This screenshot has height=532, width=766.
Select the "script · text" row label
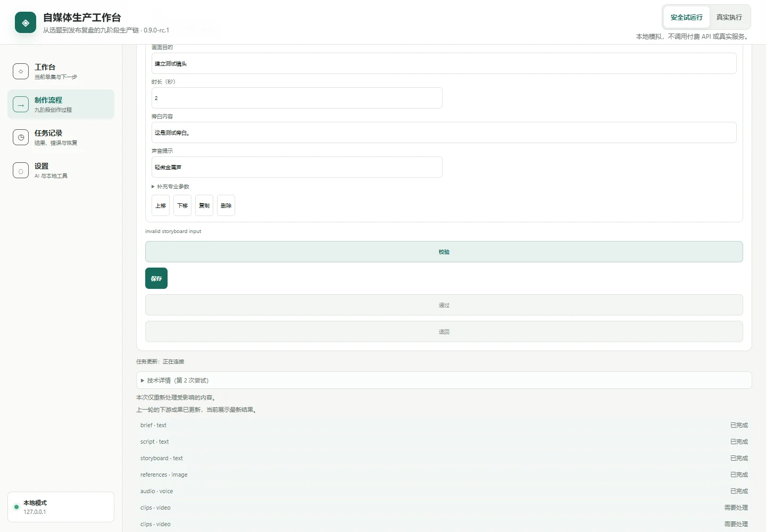(x=154, y=442)
